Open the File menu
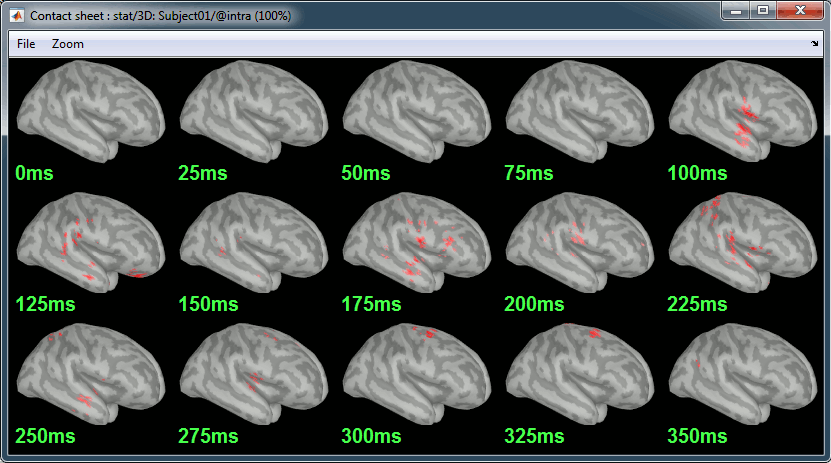Viewport: 831px width, 463px height. [x=26, y=44]
